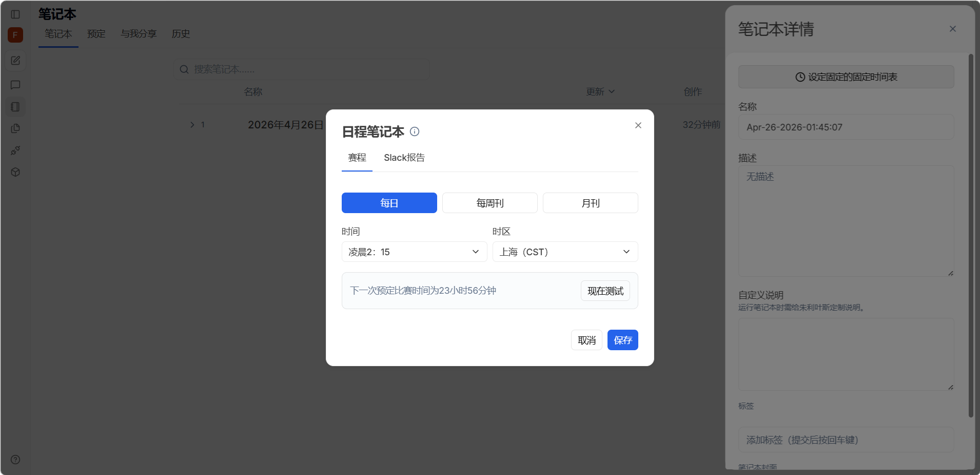Open the 预定 tab

click(x=96, y=34)
